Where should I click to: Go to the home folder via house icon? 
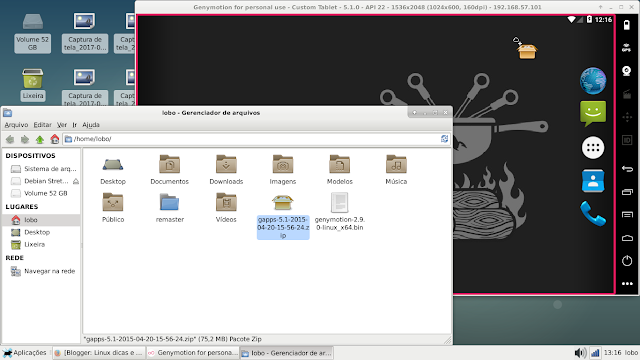point(54,139)
